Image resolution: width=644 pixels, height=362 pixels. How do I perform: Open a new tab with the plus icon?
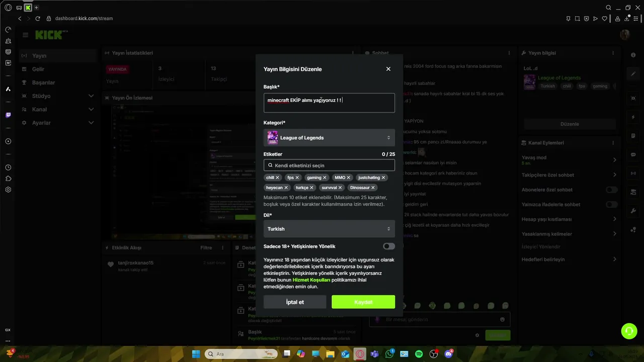[x=36, y=8]
